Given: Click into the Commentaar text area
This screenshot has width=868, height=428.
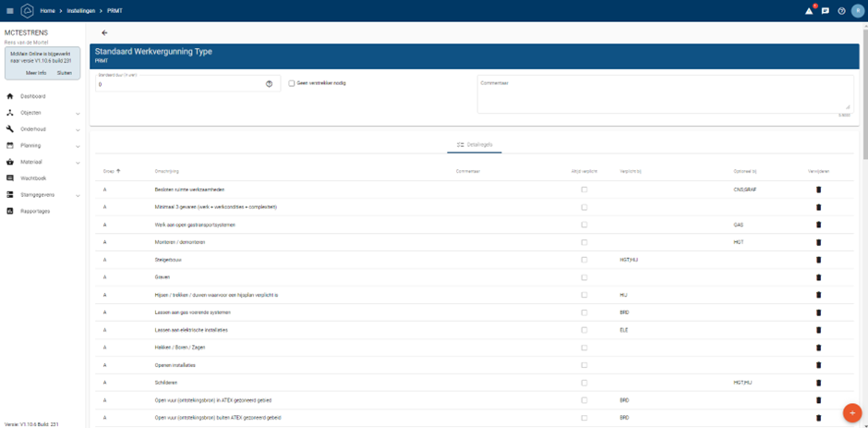Looking at the screenshot, I should [x=663, y=95].
